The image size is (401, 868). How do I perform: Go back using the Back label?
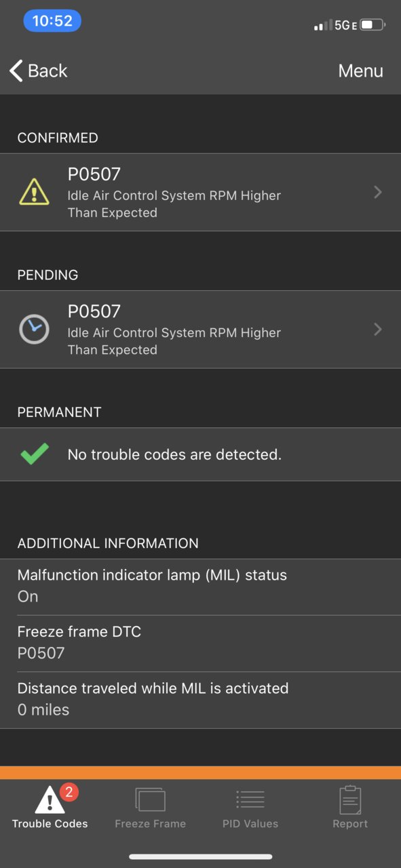(47, 71)
